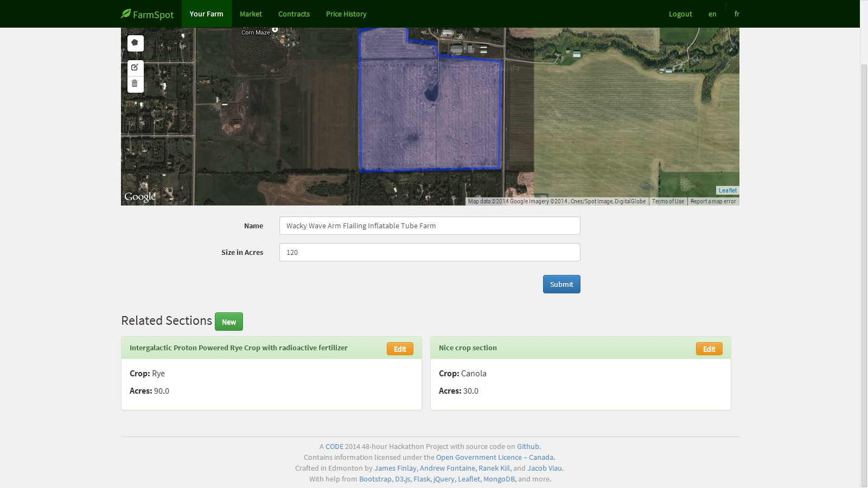Click the 'Crop: Canola' text
The width and height of the screenshot is (868, 488).
[463, 374]
